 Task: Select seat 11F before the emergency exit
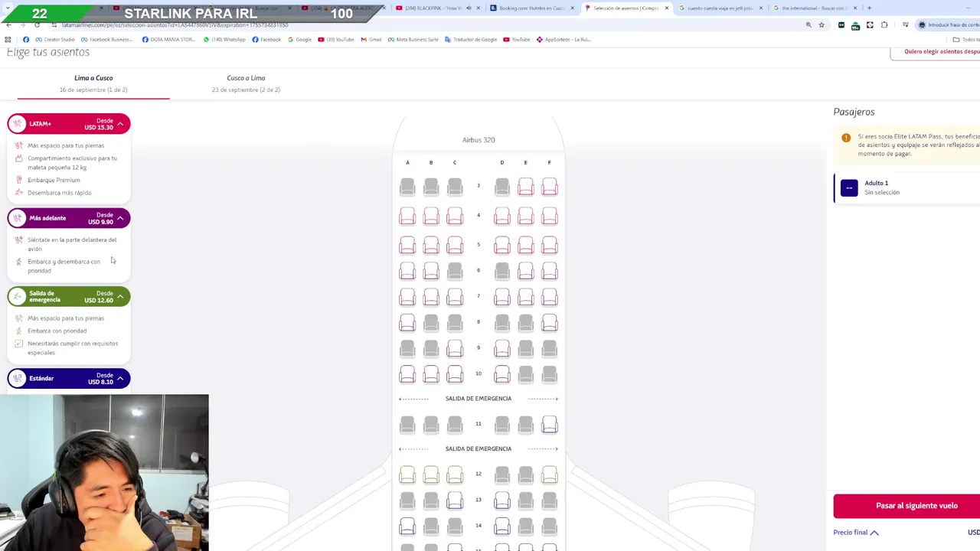549,424
